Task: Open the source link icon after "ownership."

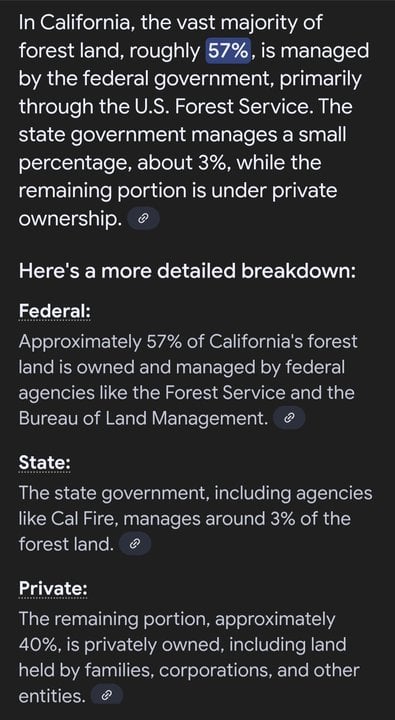Action: coord(143,219)
